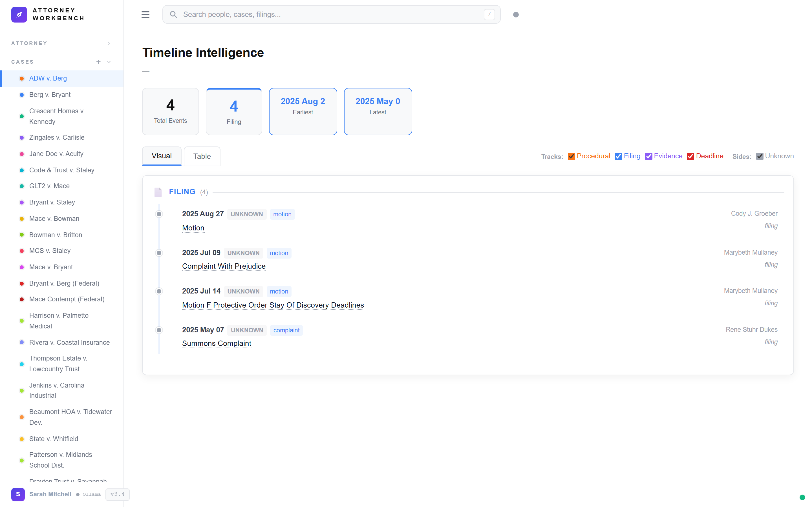
Task: Switch to the Table tab
Action: coord(202,156)
